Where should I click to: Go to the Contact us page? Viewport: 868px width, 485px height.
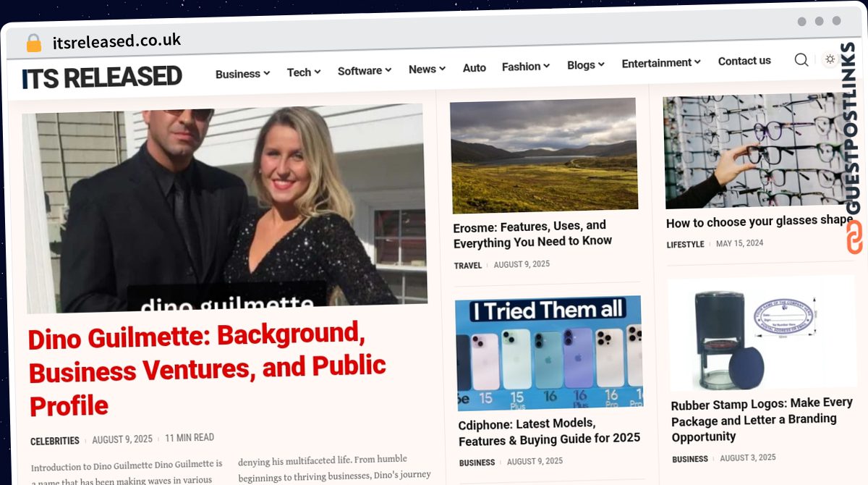744,61
